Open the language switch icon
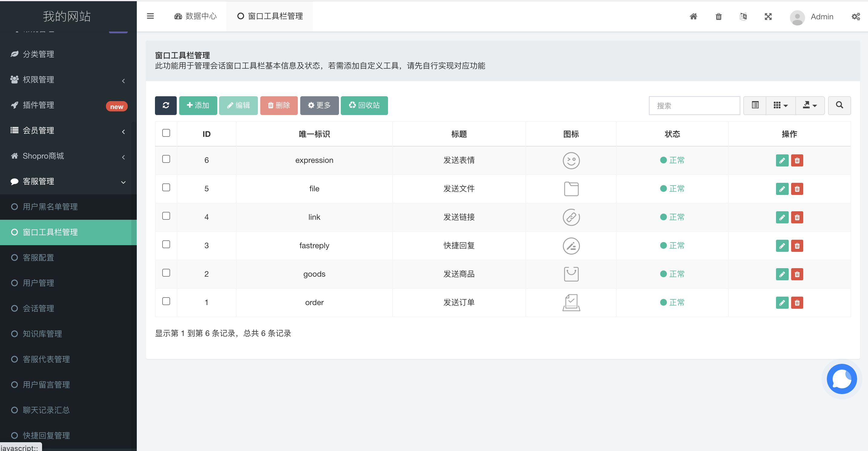 [x=743, y=17]
